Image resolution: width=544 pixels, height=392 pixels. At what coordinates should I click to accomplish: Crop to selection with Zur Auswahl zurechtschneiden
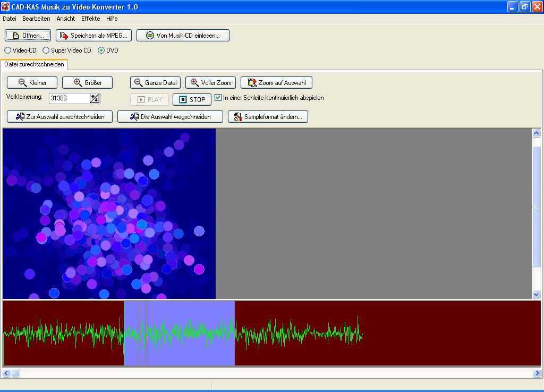click(59, 117)
